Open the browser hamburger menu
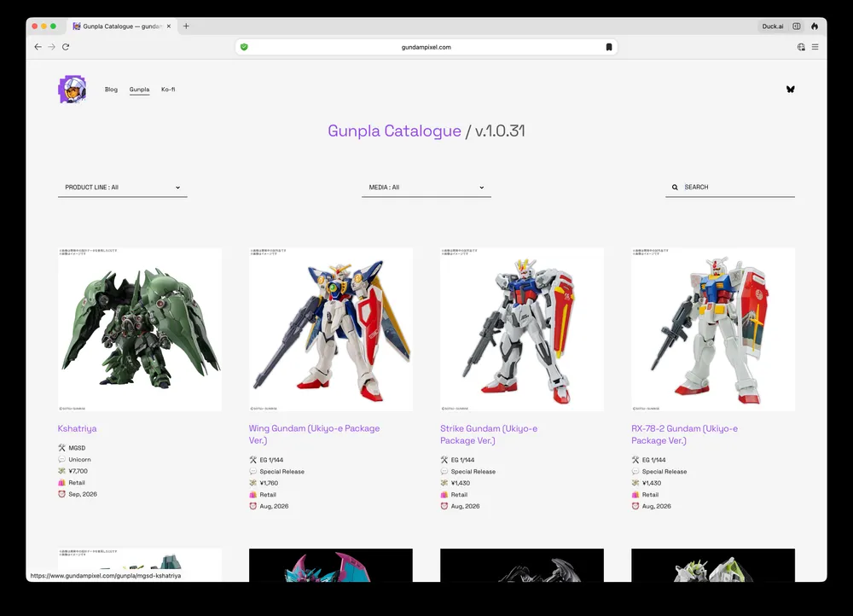This screenshot has height=616, width=853. click(815, 47)
